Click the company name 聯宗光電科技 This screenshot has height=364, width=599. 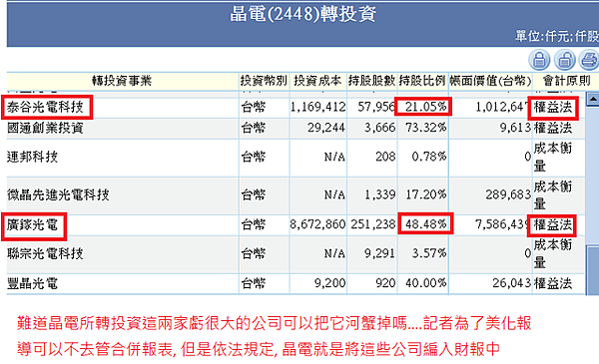[45, 253]
